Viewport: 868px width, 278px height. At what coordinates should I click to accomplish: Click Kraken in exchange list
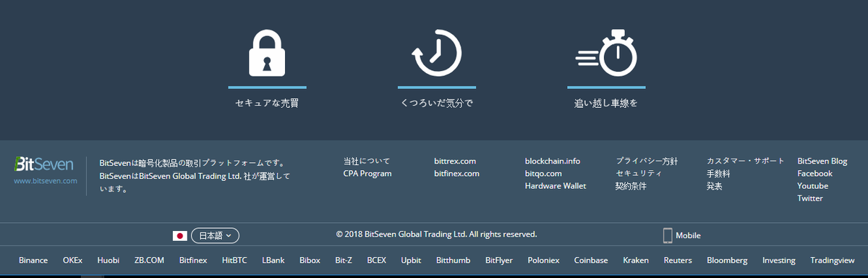point(636,260)
